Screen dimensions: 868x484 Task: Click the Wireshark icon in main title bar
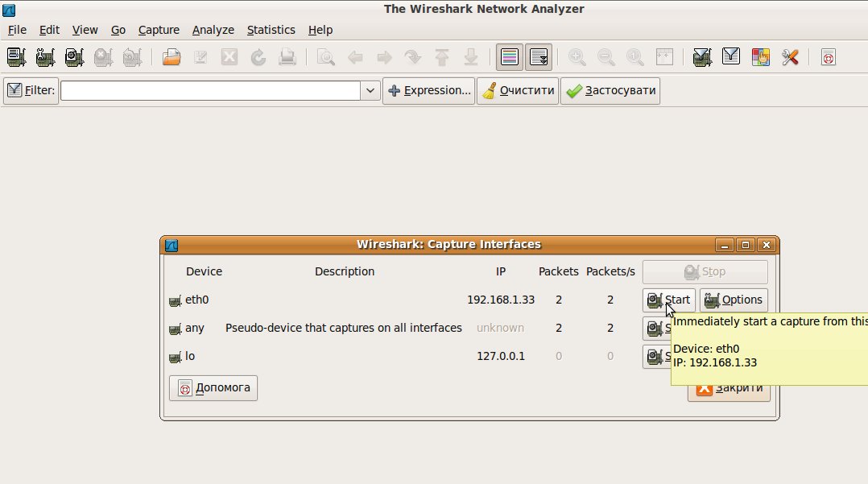point(9,10)
